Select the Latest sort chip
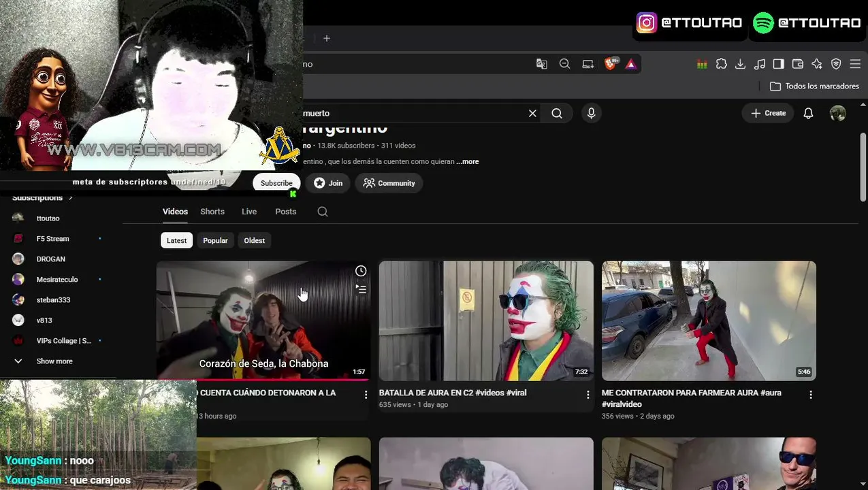Screen dimensions: 868x490 tap(176, 240)
